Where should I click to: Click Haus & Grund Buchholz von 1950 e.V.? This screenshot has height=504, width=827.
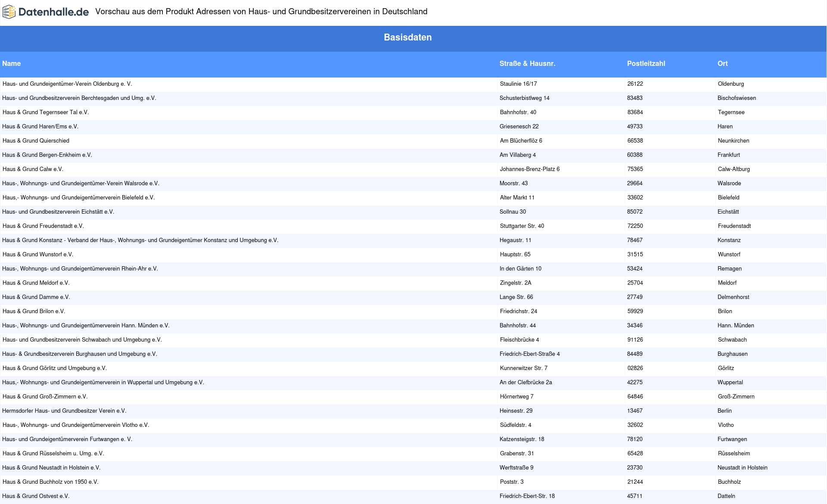50,482
